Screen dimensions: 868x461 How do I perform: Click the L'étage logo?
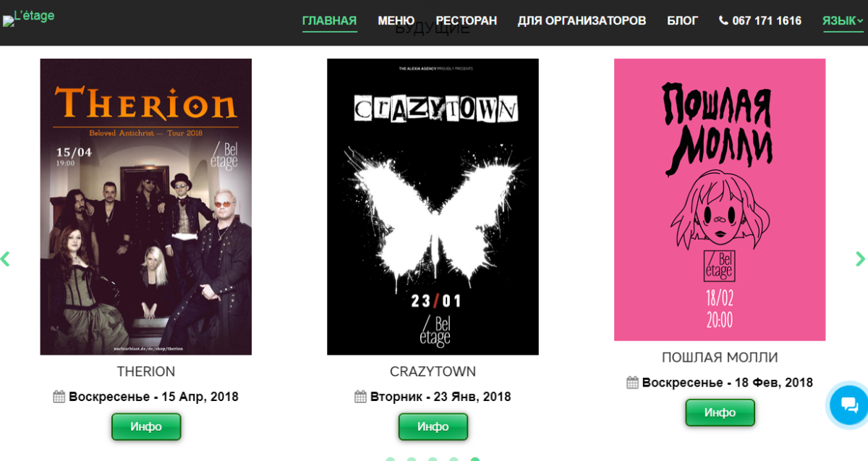pyautogui.click(x=29, y=17)
